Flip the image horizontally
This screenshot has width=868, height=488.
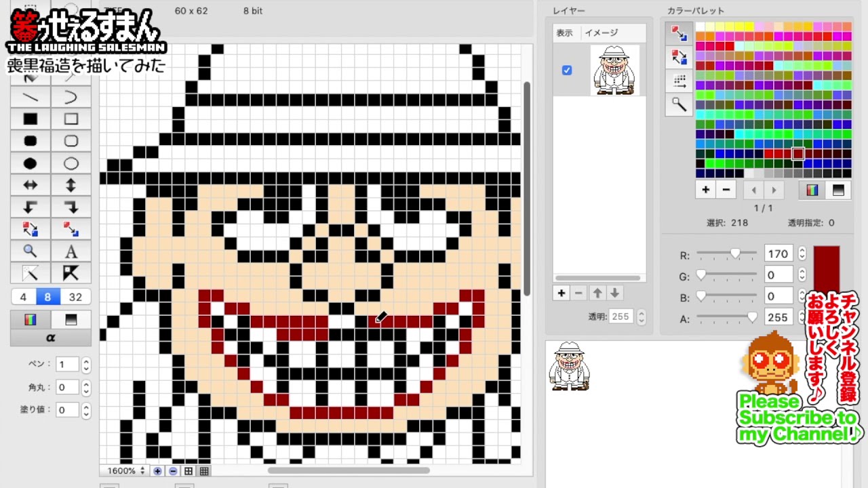click(31, 185)
